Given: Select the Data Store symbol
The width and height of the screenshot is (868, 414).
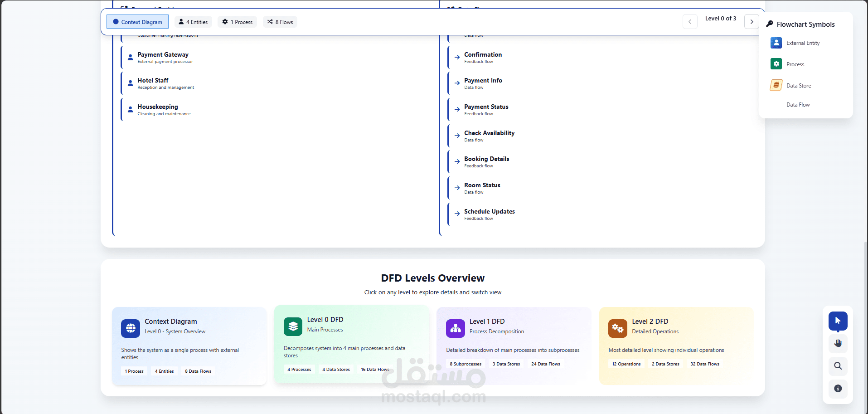Looking at the screenshot, I should coord(799,85).
